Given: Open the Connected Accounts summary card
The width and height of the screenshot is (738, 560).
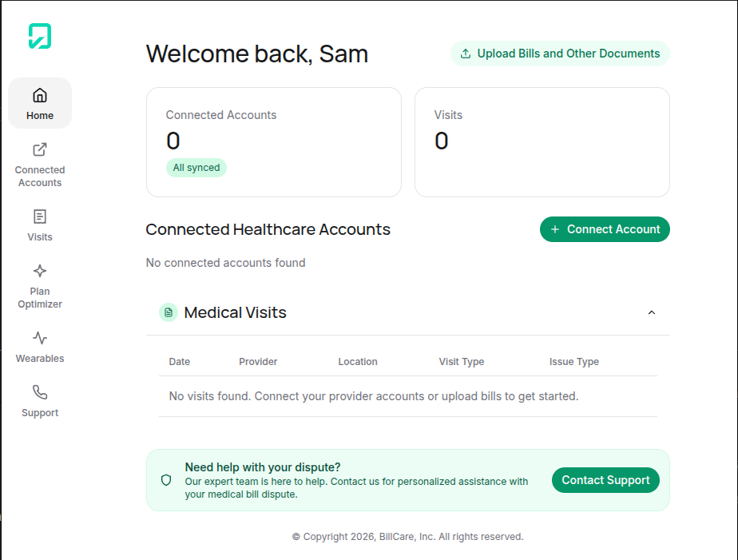Looking at the screenshot, I should 273,141.
